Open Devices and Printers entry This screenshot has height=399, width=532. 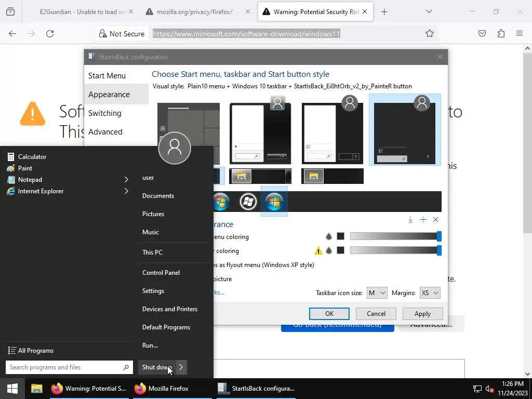[170, 309]
